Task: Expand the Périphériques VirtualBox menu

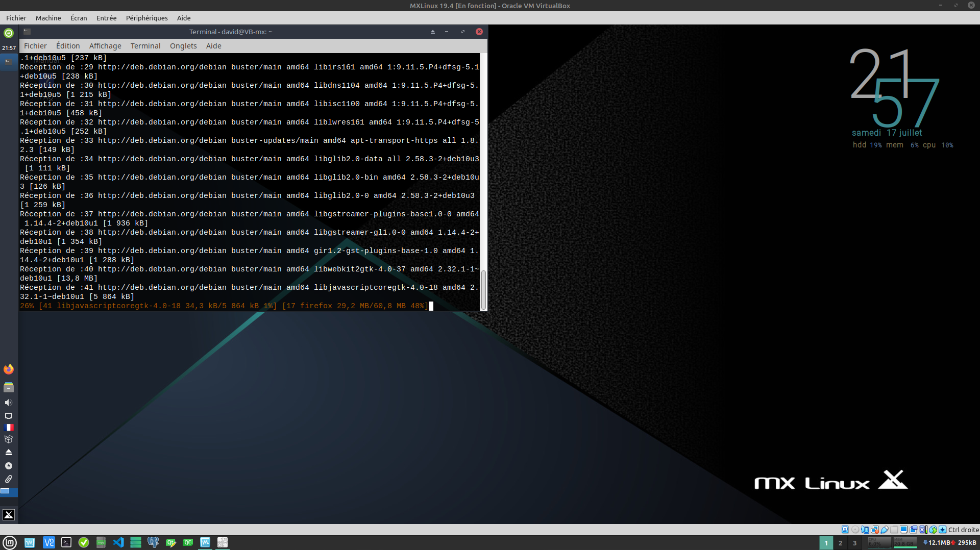Action: [146, 18]
